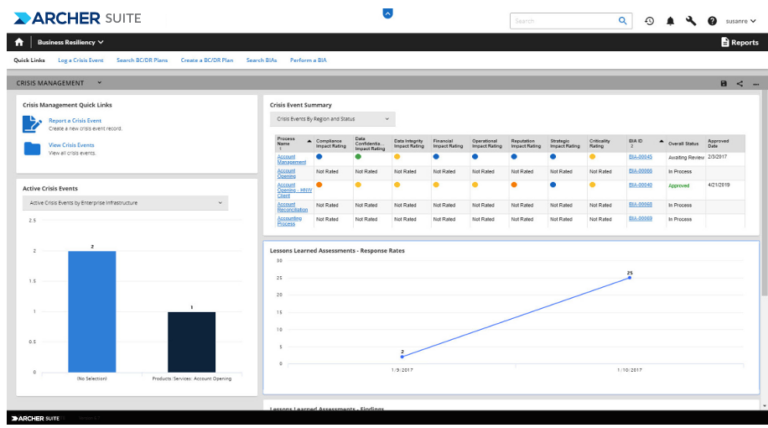The width and height of the screenshot is (768, 428).
Task: Expand the Crisis Management dashboard selector
Action: 100,83
